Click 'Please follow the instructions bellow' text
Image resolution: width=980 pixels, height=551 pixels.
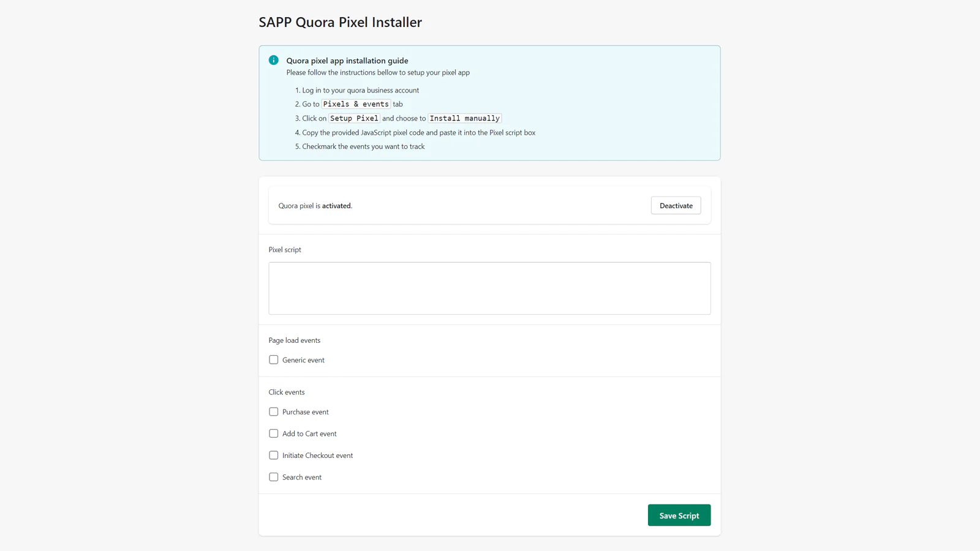coord(378,72)
